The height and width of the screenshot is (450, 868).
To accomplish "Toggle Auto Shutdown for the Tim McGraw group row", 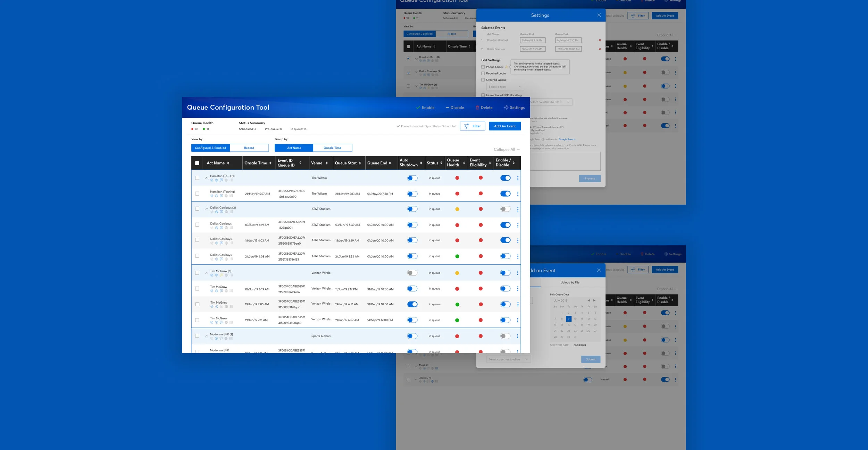I will point(412,273).
